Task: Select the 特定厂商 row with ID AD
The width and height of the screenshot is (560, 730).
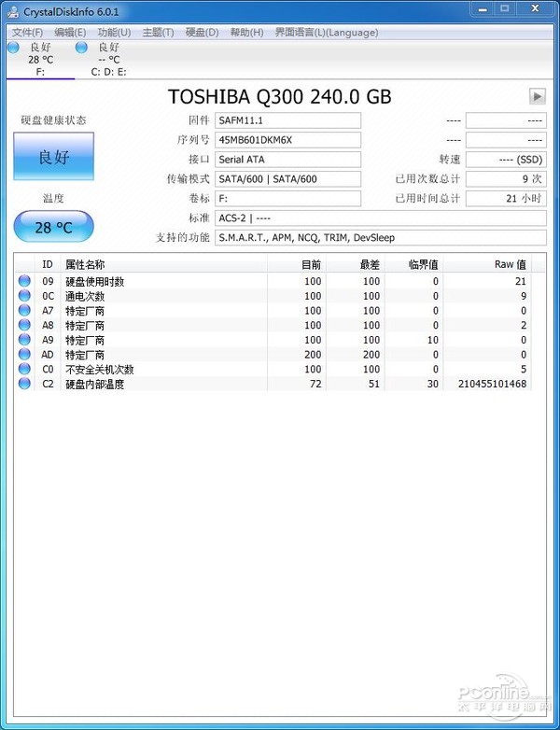Action: coord(273,355)
